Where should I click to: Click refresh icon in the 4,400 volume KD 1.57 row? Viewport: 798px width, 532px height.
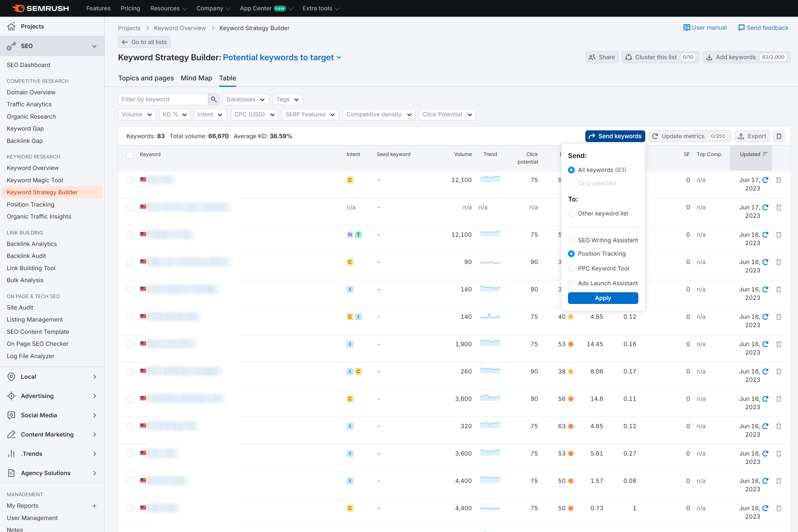[765, 481]
